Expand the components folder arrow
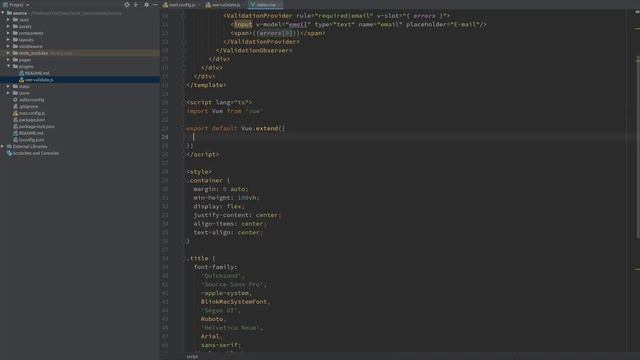 pos(8,33)
